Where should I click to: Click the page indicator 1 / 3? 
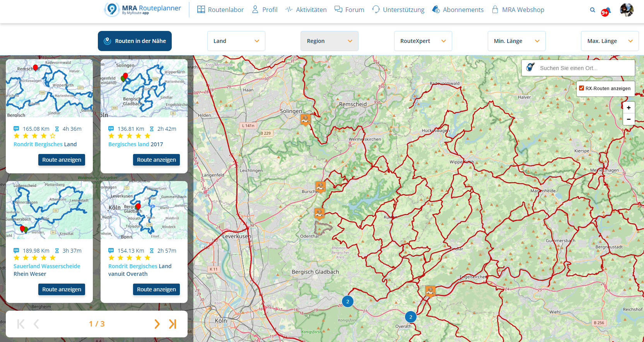(x=97, y=324)
